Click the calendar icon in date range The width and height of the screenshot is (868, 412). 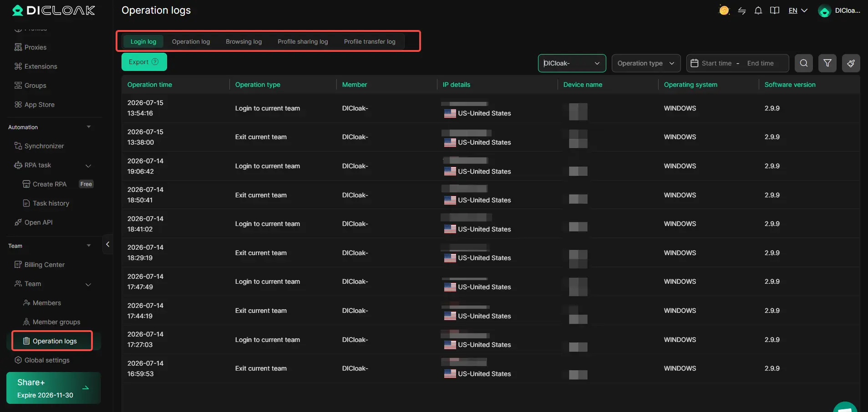coord(695,63)
